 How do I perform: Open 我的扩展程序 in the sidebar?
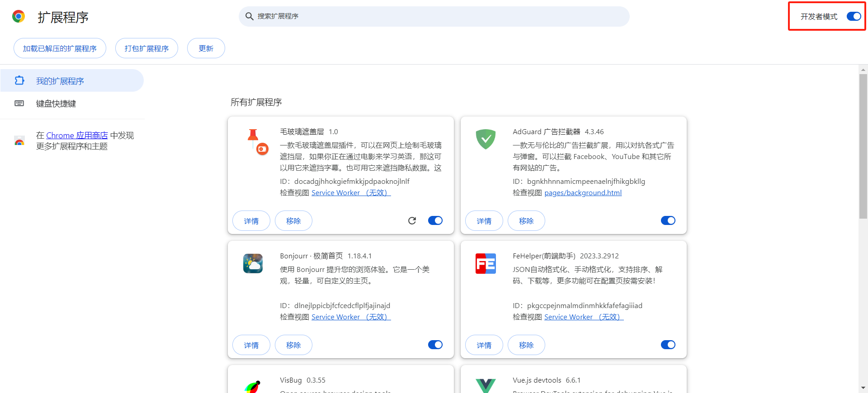[72, 80]
